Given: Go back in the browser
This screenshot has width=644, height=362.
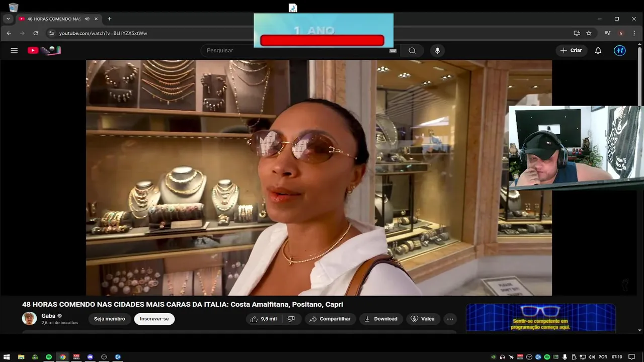Looking at the screenshot, I should pyautogui.click(x=9, y=33).
